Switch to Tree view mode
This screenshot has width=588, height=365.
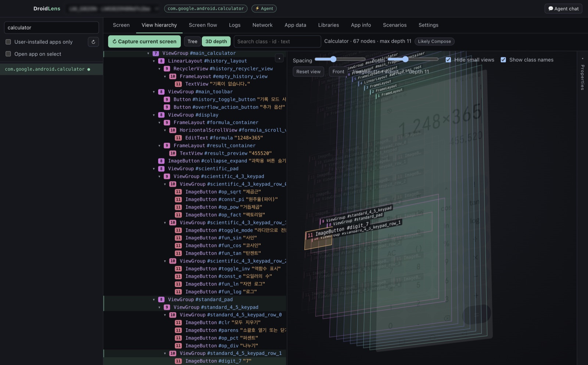193,41
